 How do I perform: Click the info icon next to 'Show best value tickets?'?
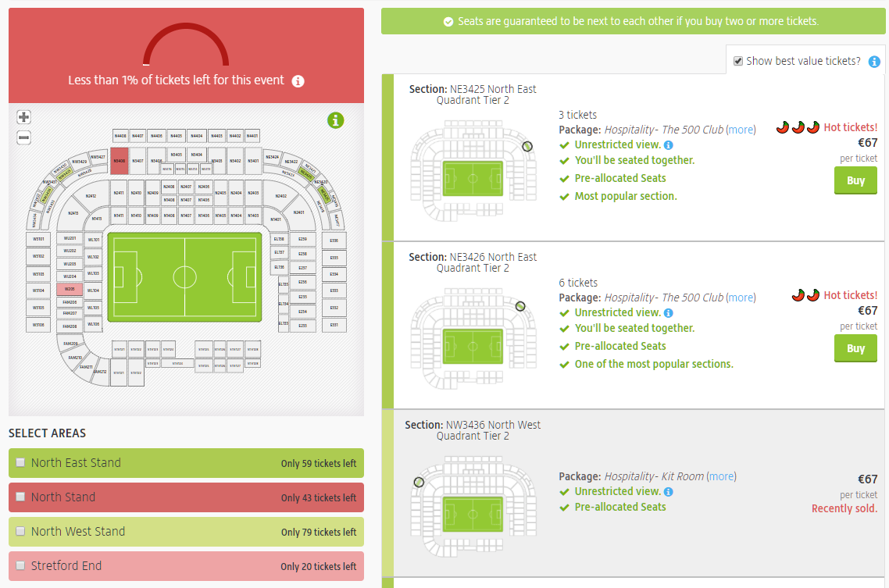874,61
